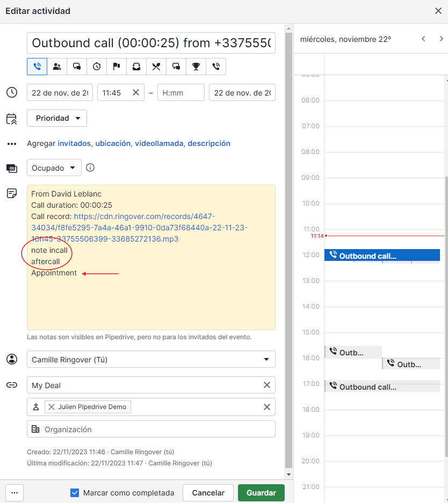Click the 'Appointment' note line
Viewport: 448px width, 503px height.
54,273
